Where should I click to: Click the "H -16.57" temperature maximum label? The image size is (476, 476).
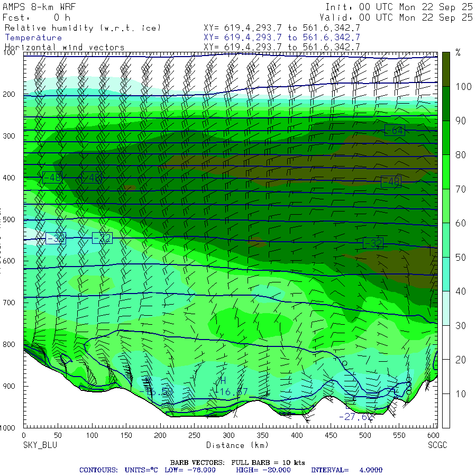(x=231, y=387)
